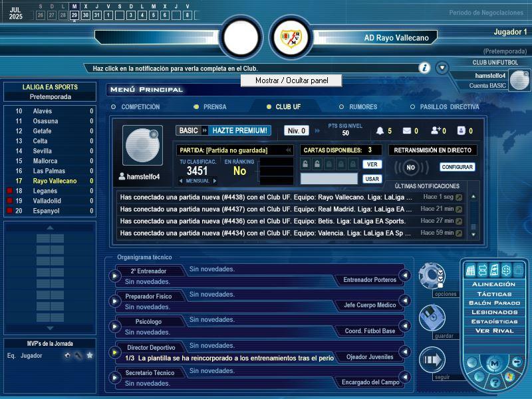Click the VER cards button
The height and width of the screenshot is (399, 532).
tap(372, 164)
